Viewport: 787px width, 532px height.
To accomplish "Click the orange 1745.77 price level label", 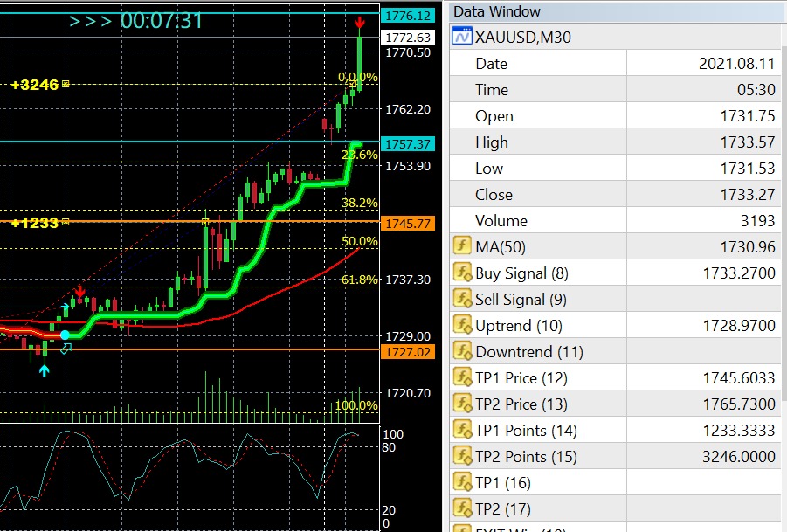I will (408, 224).
